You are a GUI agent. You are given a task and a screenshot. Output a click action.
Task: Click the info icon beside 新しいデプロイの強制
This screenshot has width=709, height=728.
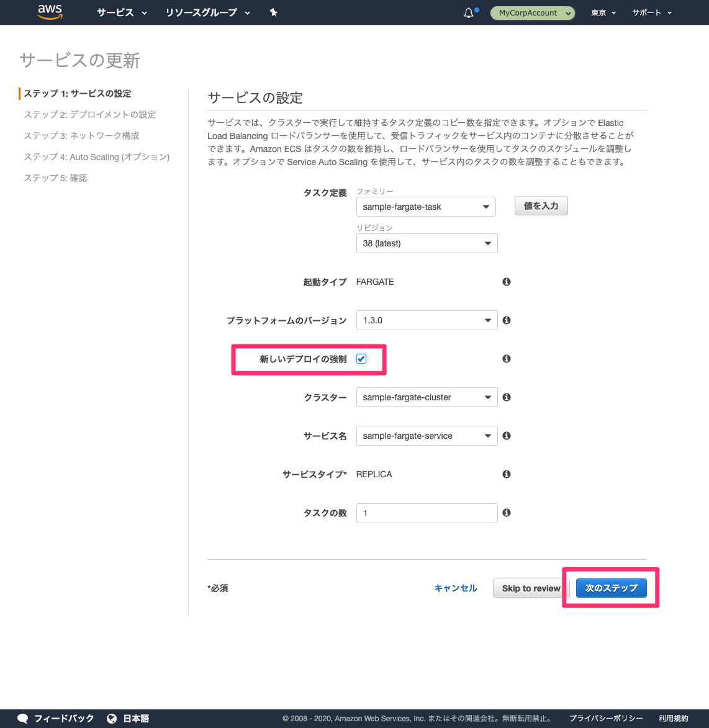coord(506,359)
